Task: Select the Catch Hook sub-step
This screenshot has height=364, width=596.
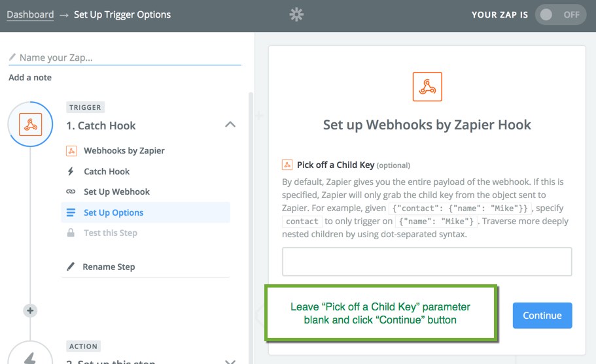Action: [107, 172]
